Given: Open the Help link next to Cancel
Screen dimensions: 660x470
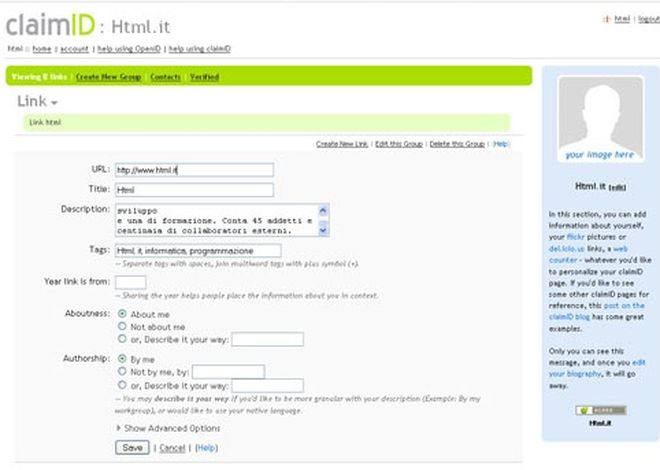Looking at the screenshot, I should [206, 448].
